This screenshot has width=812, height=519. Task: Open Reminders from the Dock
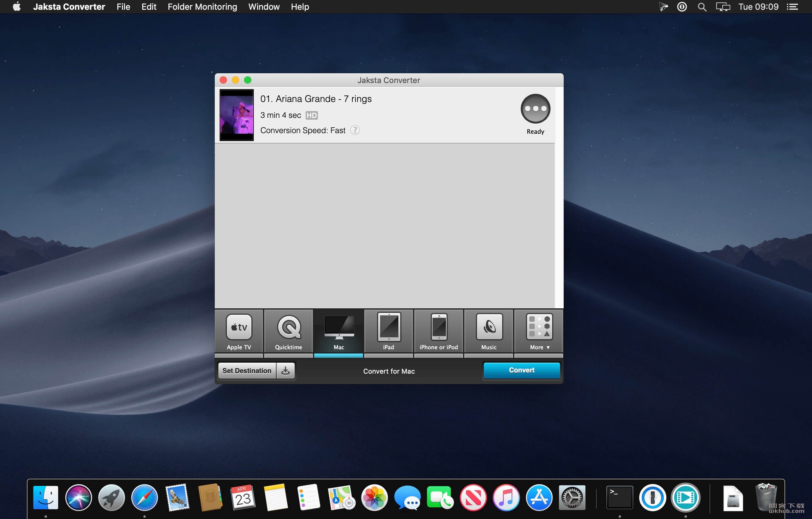[x=309, y=497]
